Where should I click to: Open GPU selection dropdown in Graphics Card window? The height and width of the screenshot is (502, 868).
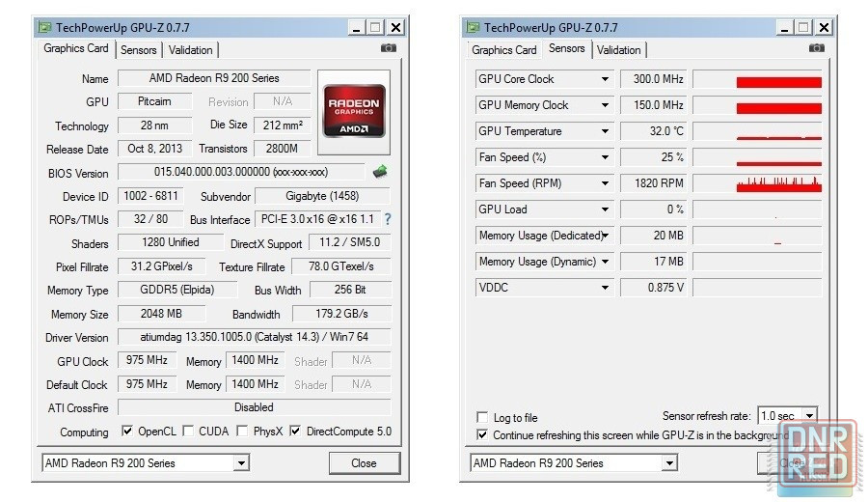pos(241,463)
